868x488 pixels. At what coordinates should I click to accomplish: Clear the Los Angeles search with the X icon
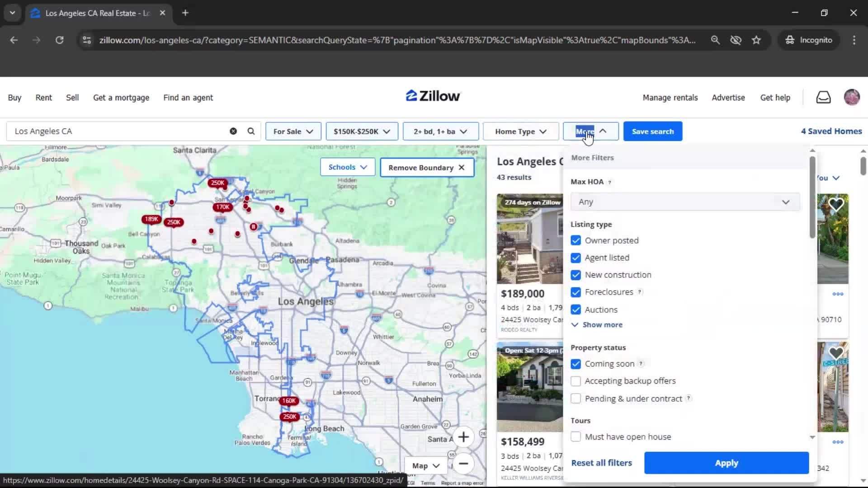point(233,131)
